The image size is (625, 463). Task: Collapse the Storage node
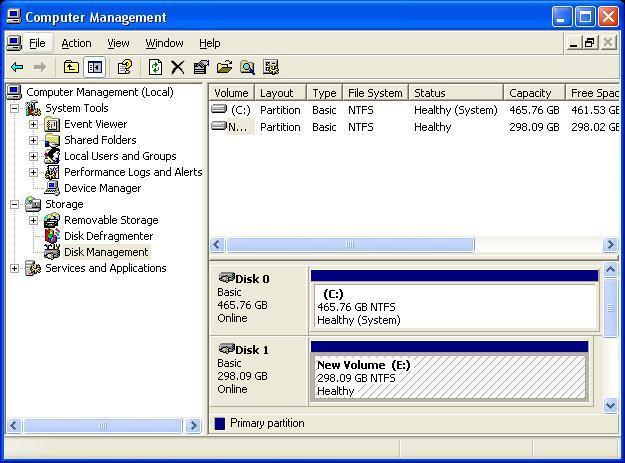[x=14, y=204]
